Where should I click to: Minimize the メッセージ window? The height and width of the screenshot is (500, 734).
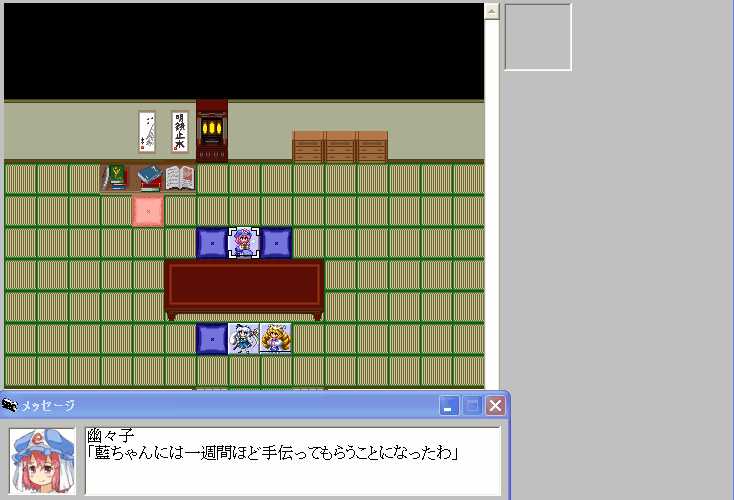click(448, 405)
